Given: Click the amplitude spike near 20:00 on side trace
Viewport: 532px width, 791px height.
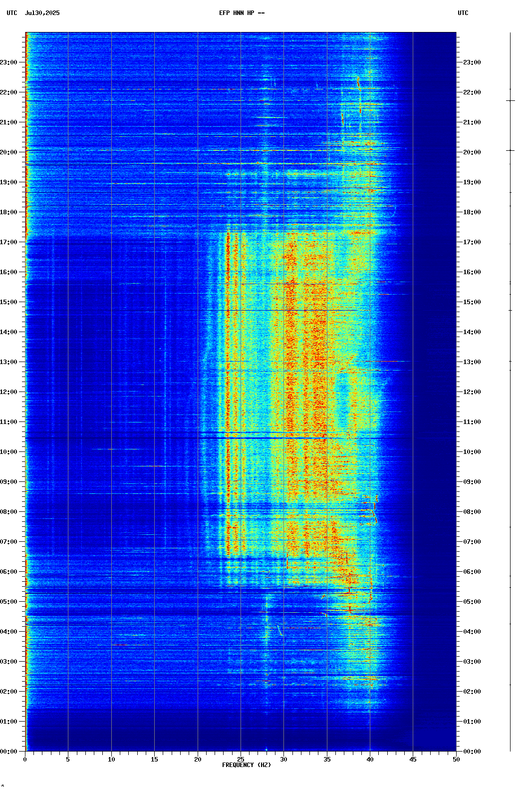Looking at the screenshot, I should tap(510, 150).
